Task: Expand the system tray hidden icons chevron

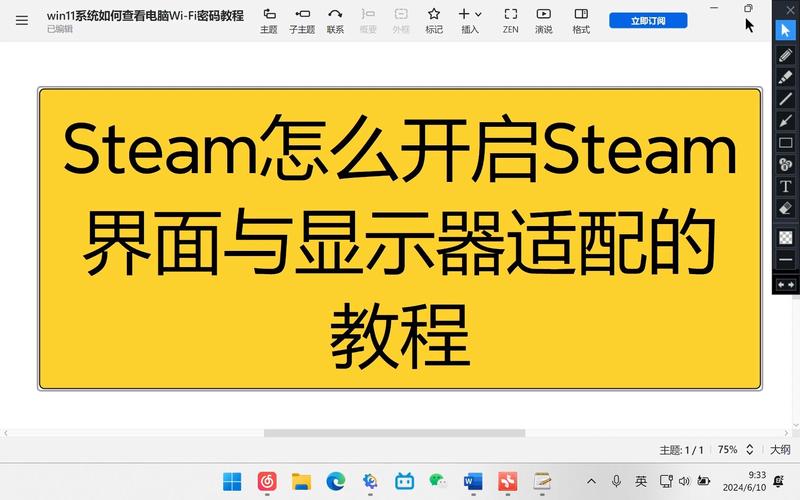Action: tap(591, 481)
